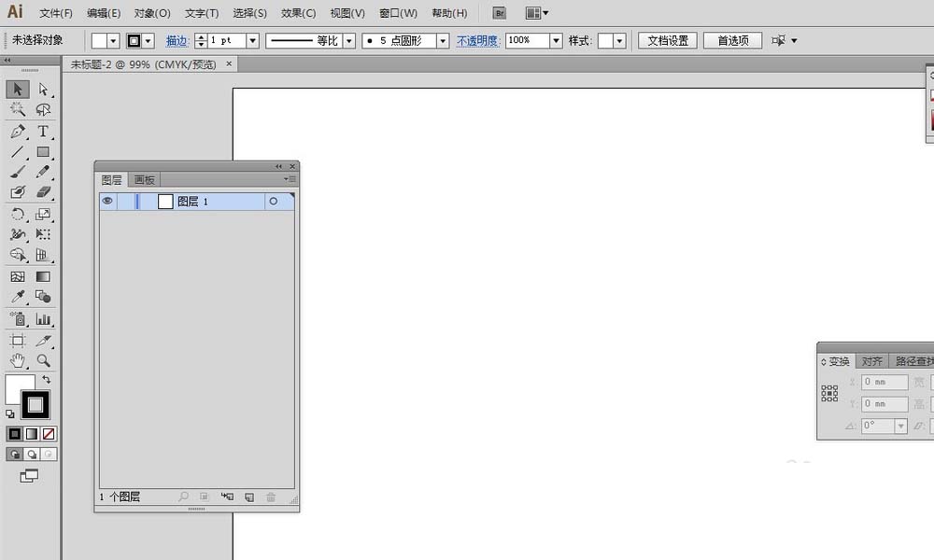Select the Slice tool
Viewport: 934px width, 560px height.
[x=43, y=341]
